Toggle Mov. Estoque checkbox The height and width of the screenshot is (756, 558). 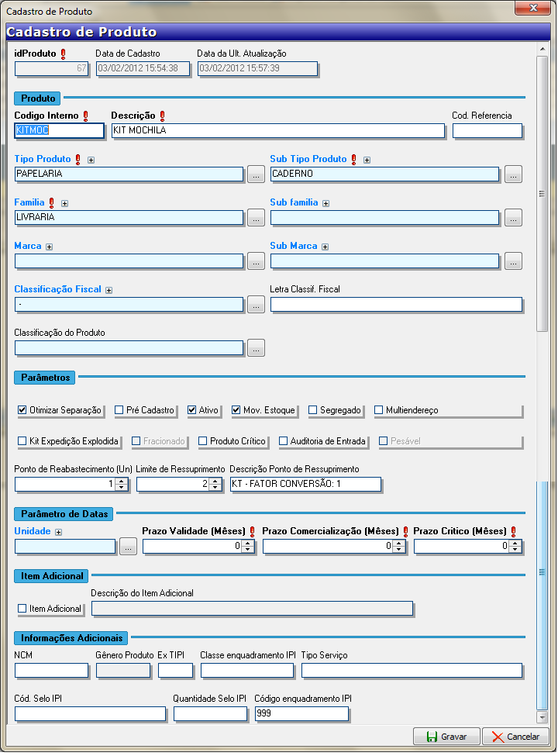click(236, 411)
